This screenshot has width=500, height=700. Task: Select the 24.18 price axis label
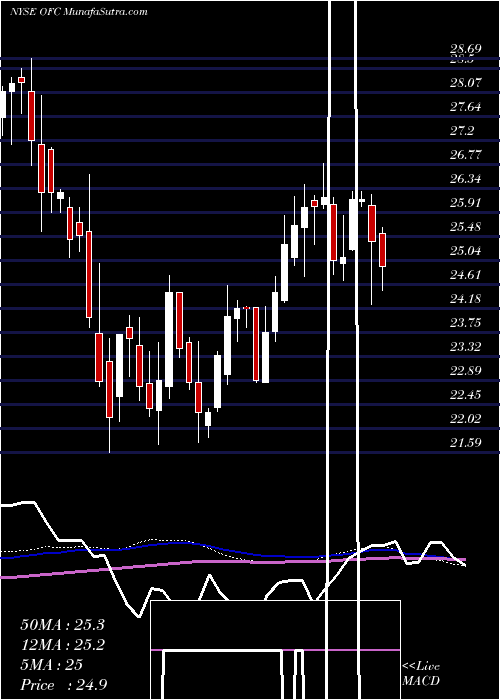point(466,298)
